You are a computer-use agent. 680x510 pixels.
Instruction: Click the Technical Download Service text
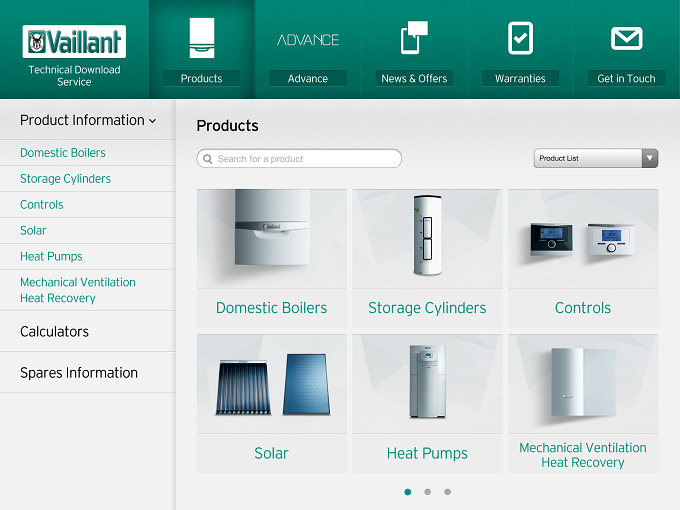click(x=74, y=76)
